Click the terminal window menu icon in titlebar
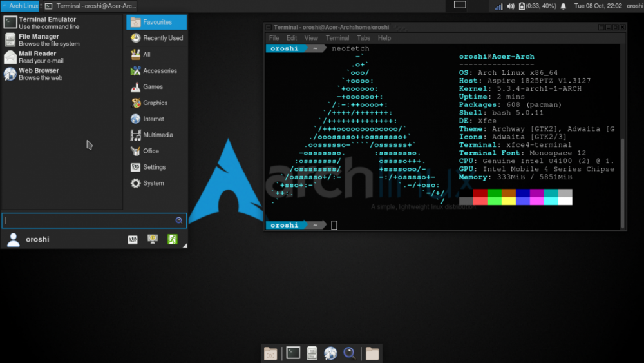Image resolution: width=644 pixels, height=363 pixels. click(268, 27)
